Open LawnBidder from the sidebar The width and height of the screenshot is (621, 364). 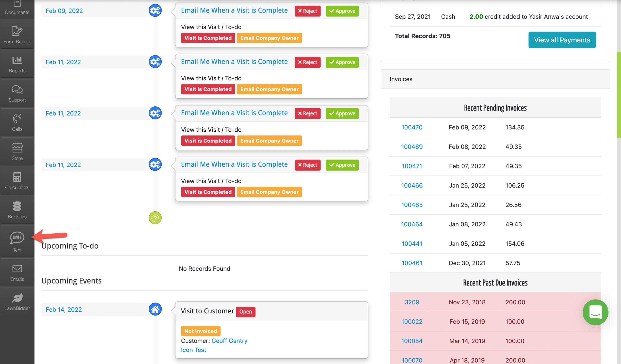click(x=17, y=302)
